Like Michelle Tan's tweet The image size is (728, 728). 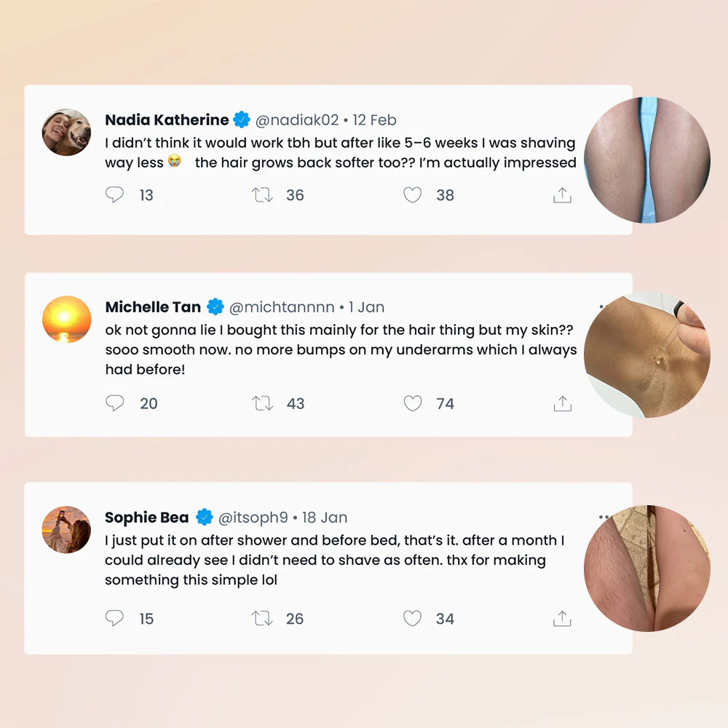[x=412, y=403]
